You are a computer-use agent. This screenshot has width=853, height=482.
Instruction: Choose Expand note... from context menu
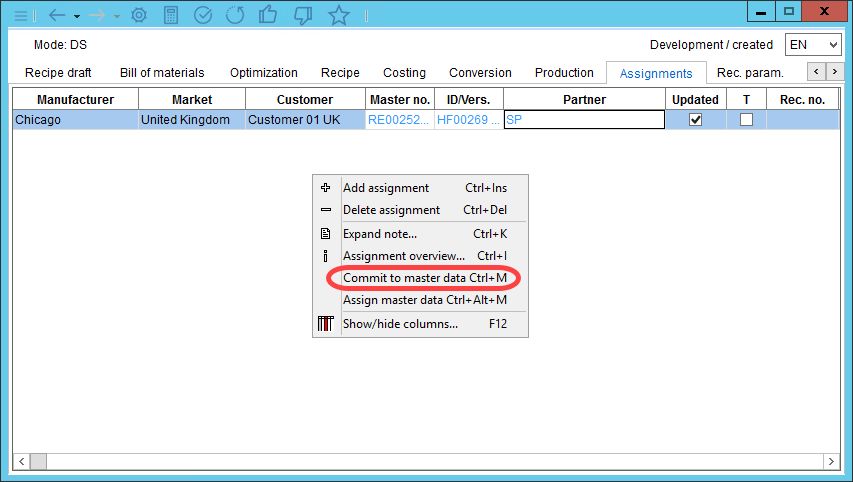tap(421, 234)
